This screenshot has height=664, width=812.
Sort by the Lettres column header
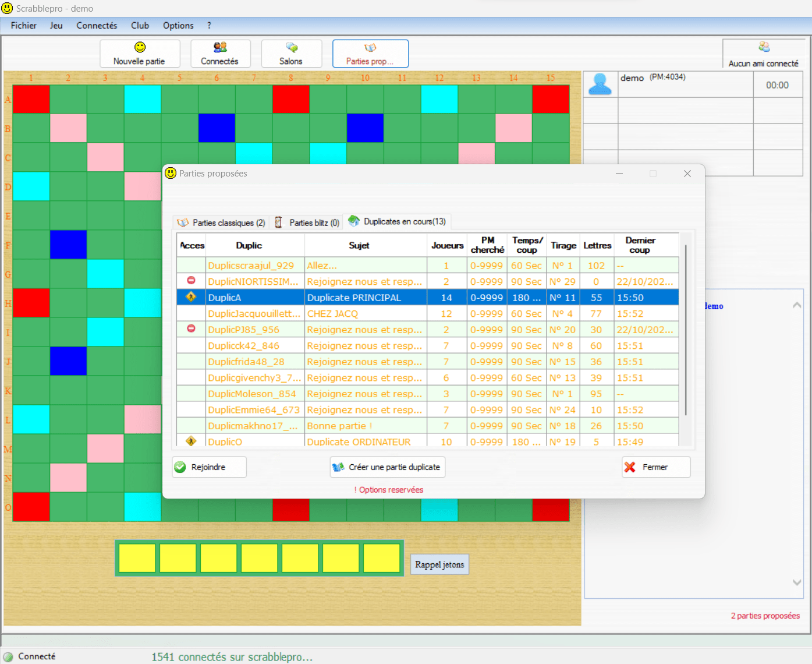click(597, 245)
